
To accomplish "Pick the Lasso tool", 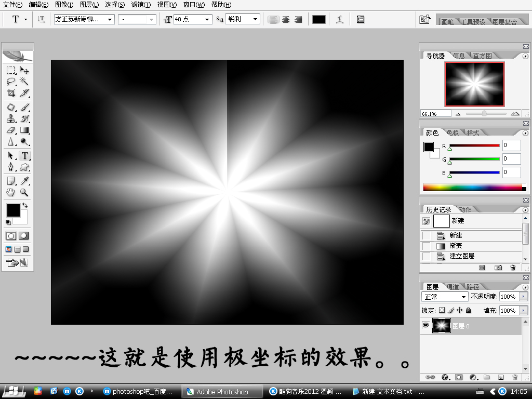I will tap(11, 82).
